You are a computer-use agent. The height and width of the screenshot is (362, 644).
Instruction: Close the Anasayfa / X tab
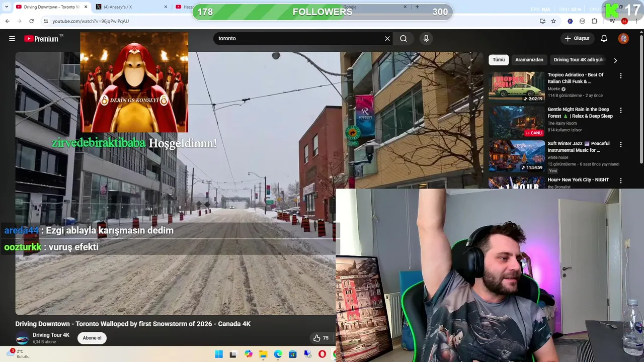pos(166,7)
